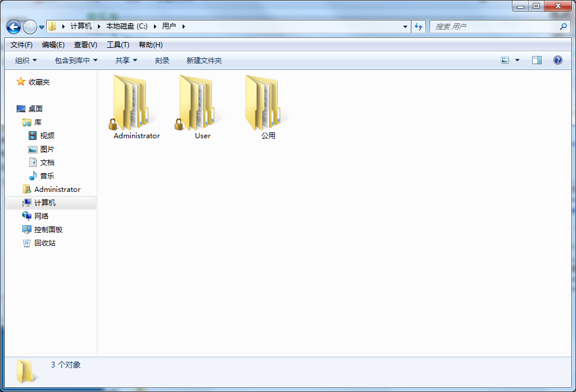Click the change view icon
Image resolution: width=576 pixels, height=392 pixels.
[x=505, y=60]
